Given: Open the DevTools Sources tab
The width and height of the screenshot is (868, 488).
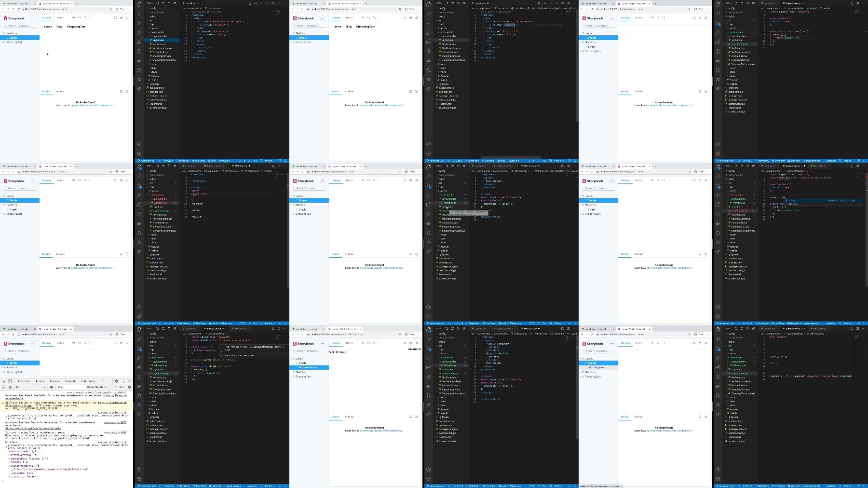Looking at the screenshot, I should click(55, 381).
